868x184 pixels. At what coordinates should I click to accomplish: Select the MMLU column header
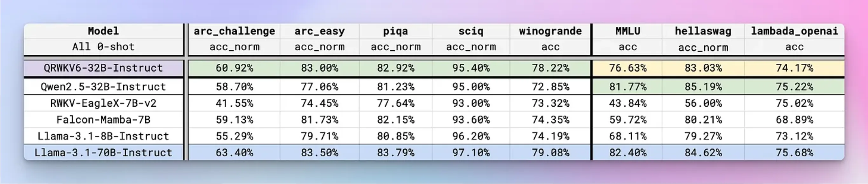click(x=627, y=32)
